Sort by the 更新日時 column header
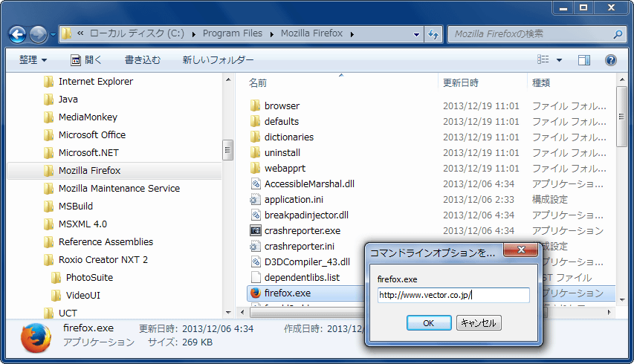 click(461, 82)
